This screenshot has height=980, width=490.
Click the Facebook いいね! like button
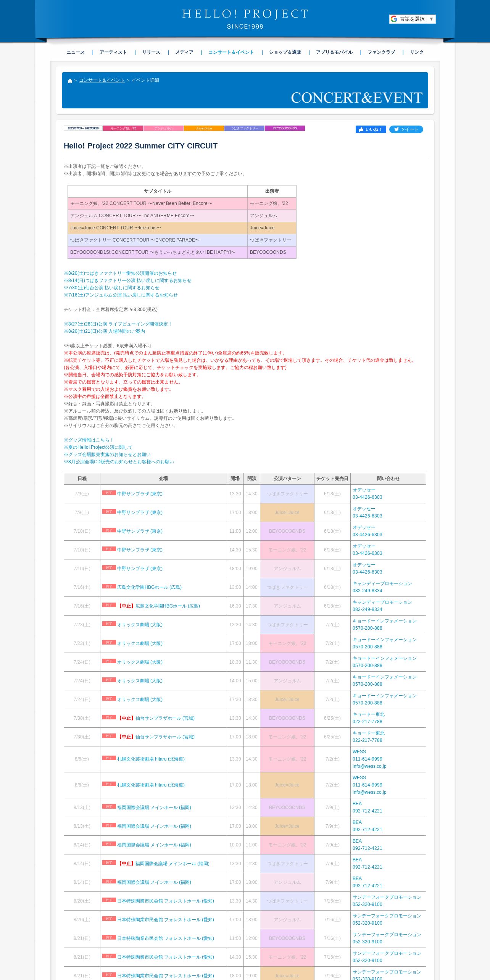[371, 129]
